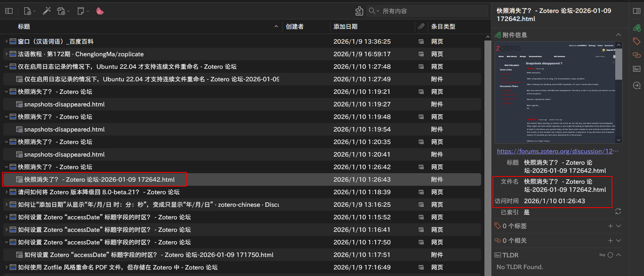Screen dimensions: 644x276
Task: Toggle the item pane with the right sidebar icon
Action: (x=637, y=11)
